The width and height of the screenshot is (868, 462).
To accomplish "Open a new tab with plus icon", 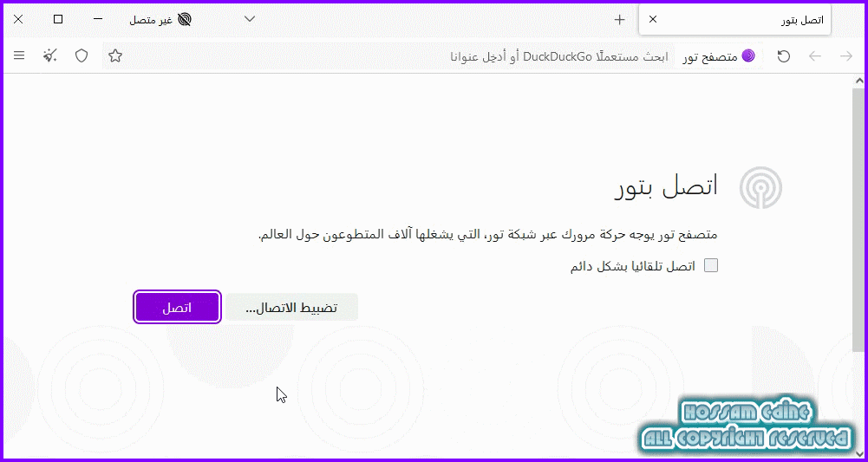I will pos(619,20).
